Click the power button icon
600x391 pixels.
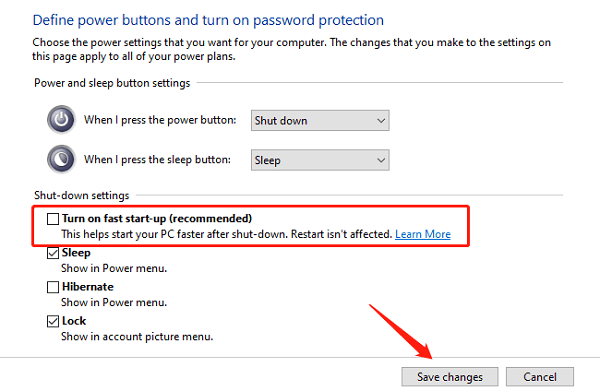coord(61,120)
